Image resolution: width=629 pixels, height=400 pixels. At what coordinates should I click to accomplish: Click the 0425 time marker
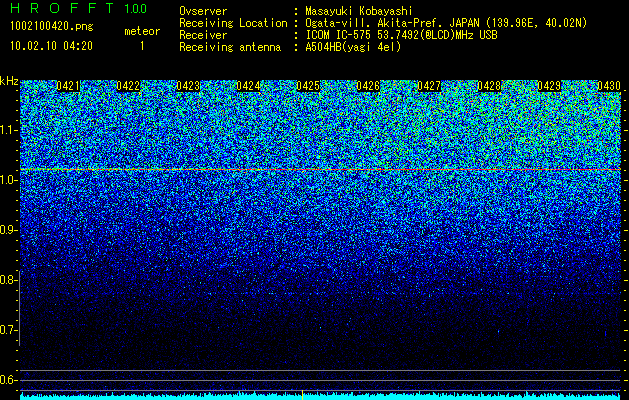(x=308, y=86)
